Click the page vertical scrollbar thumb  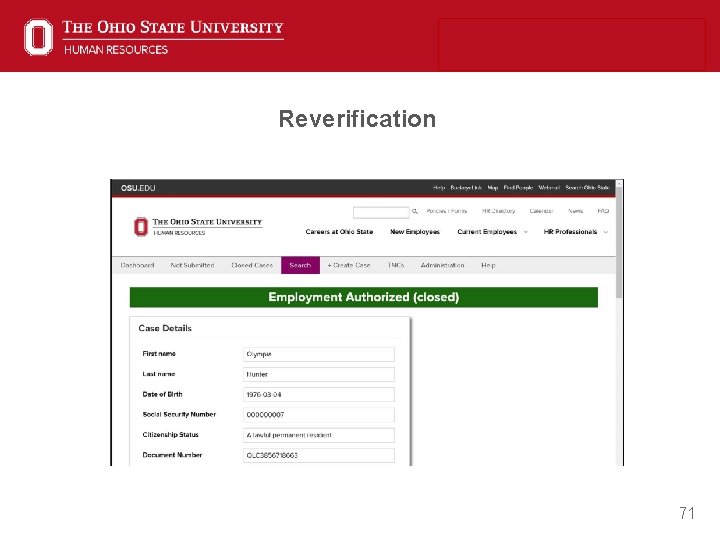click(x=619, y=241)
